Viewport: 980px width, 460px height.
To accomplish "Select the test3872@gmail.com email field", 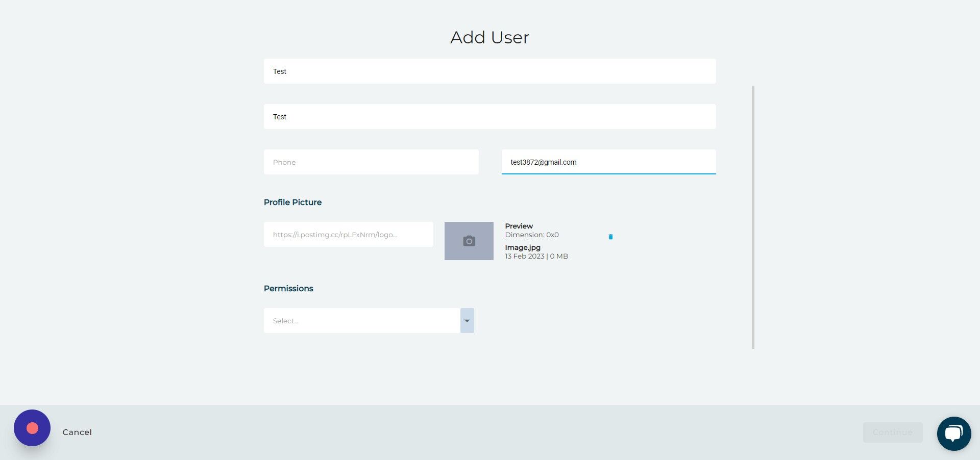I will (x=608, y=162).
